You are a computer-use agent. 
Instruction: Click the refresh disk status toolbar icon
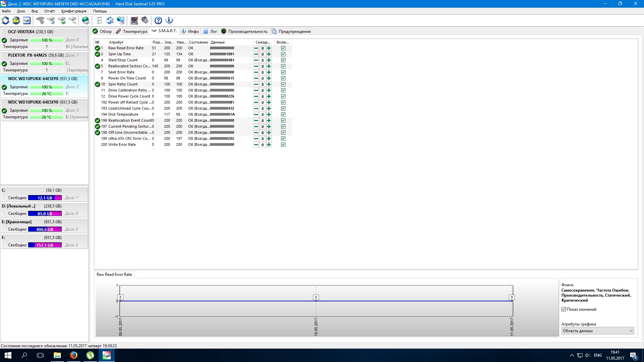pyautogui.click(x=6, y=20)
